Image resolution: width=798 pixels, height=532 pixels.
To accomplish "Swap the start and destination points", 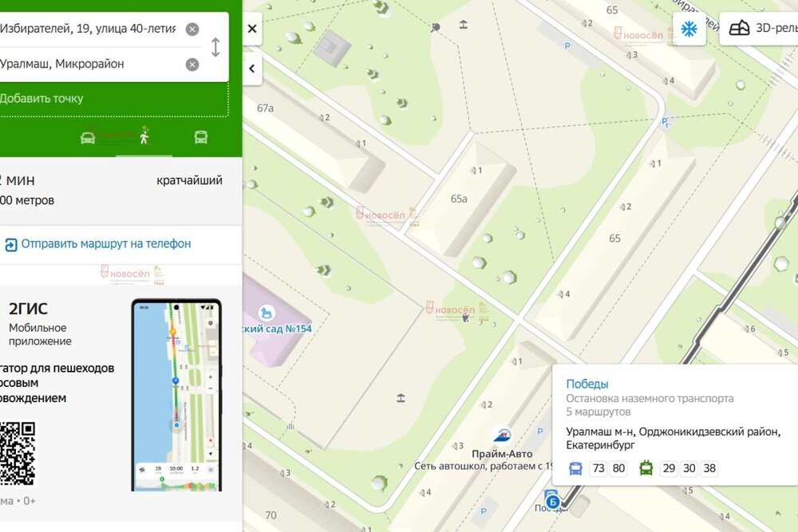I will pyautogui.click(x=215, y=47).
